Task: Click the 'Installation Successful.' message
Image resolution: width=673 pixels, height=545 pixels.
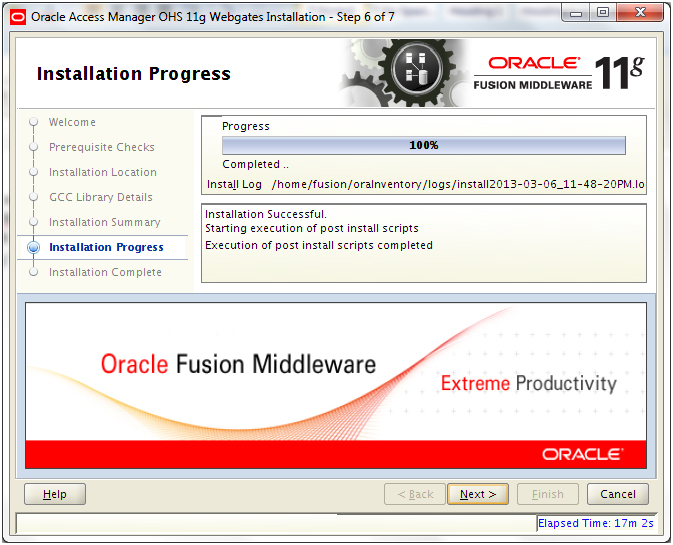Action: coord(266,214)
